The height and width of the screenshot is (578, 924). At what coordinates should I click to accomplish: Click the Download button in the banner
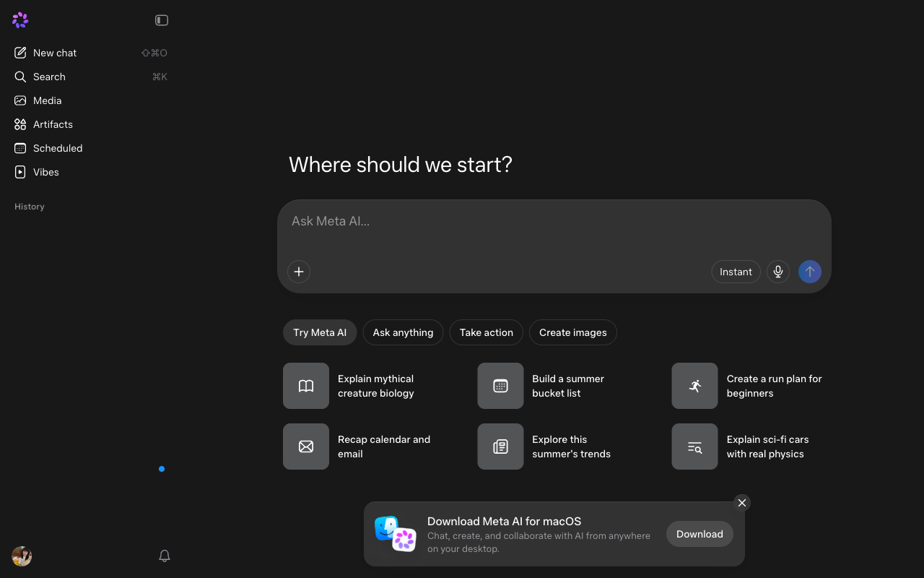699,534
